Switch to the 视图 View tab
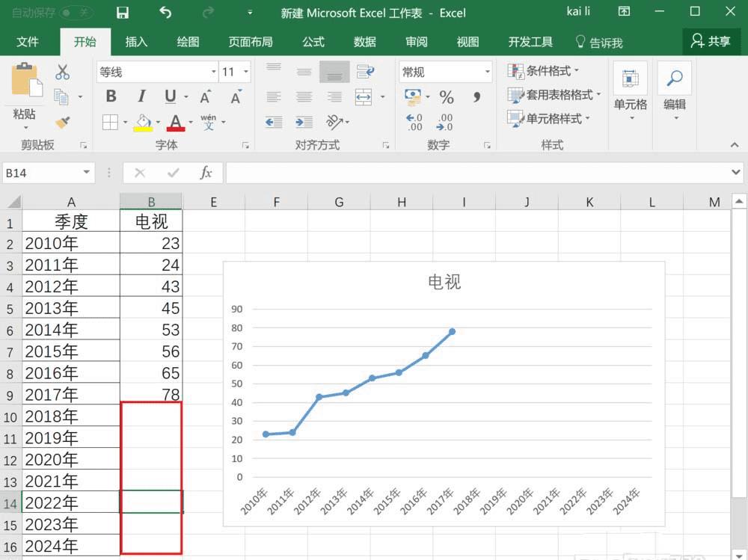 click(x=468, y=42)
